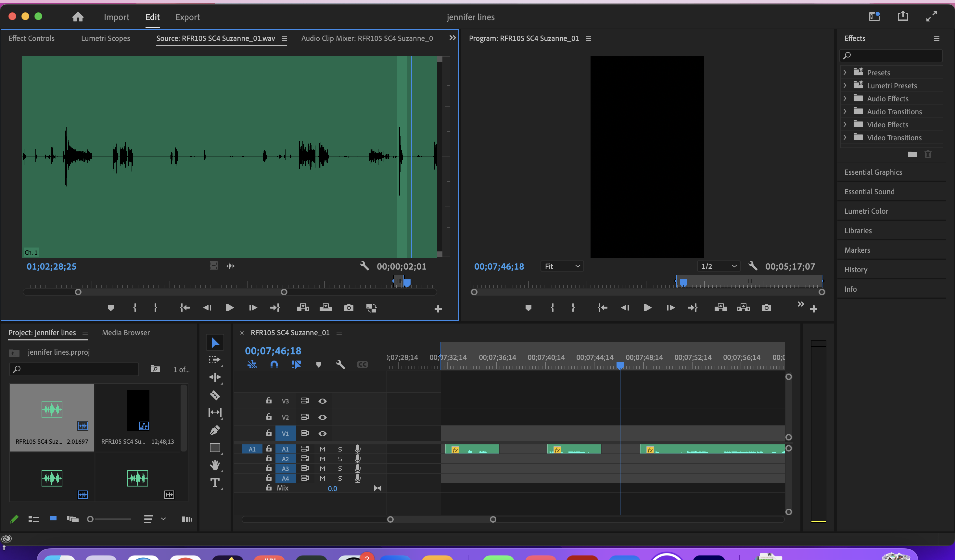
Task: Select the Type tool
Action: (x=215, y=483)
